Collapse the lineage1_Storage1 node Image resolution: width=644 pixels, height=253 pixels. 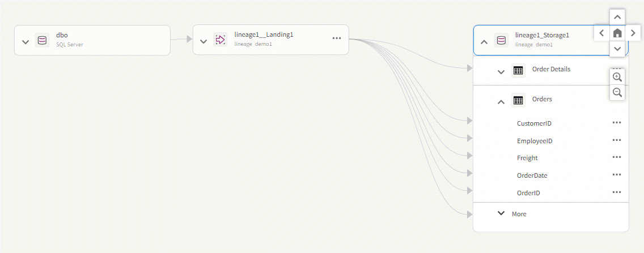[484, 41]
